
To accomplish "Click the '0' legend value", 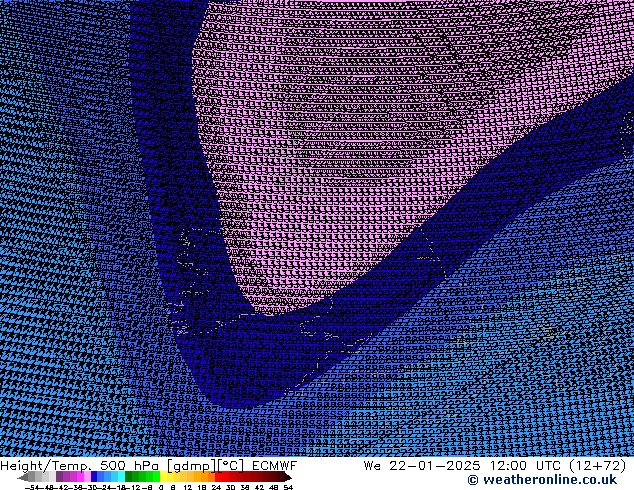I will pyautogui.click(x=161, y=488).
